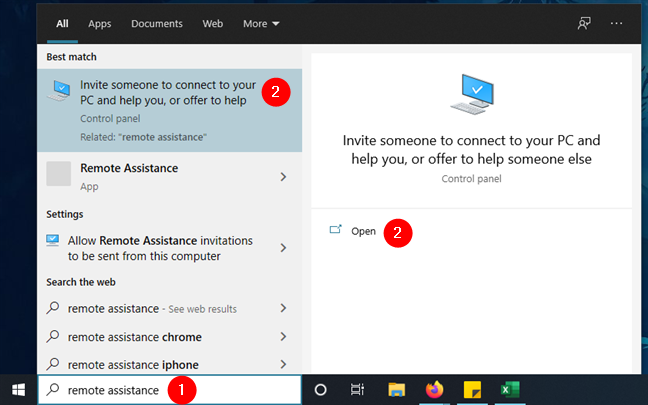Image resolution: width=648 pixels, height=405 pixels.
Task: Select 'remote assistance chrome' web suggestion
Action: point(169,336)
